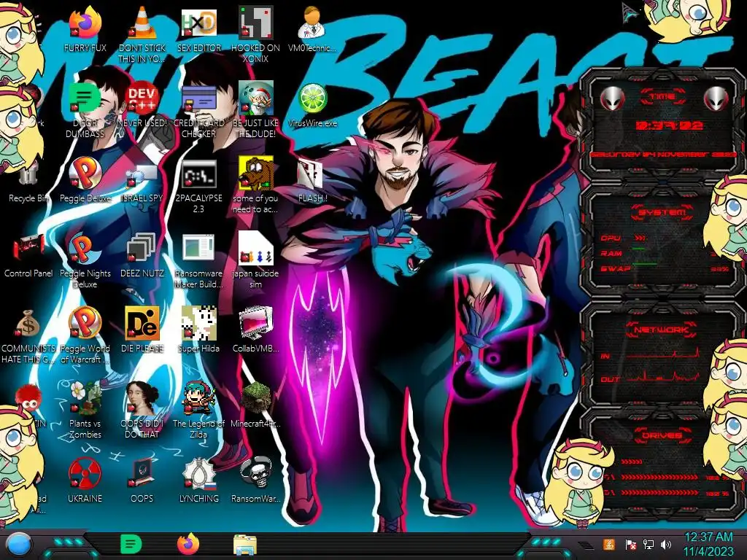Launch The Legend of Zilda
The image size is (747, 560).
tap(199, 400)
